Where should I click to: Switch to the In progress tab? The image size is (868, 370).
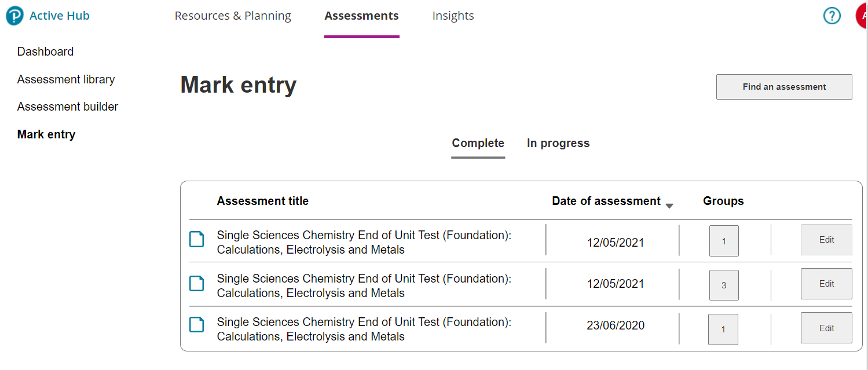coord(558,143)
